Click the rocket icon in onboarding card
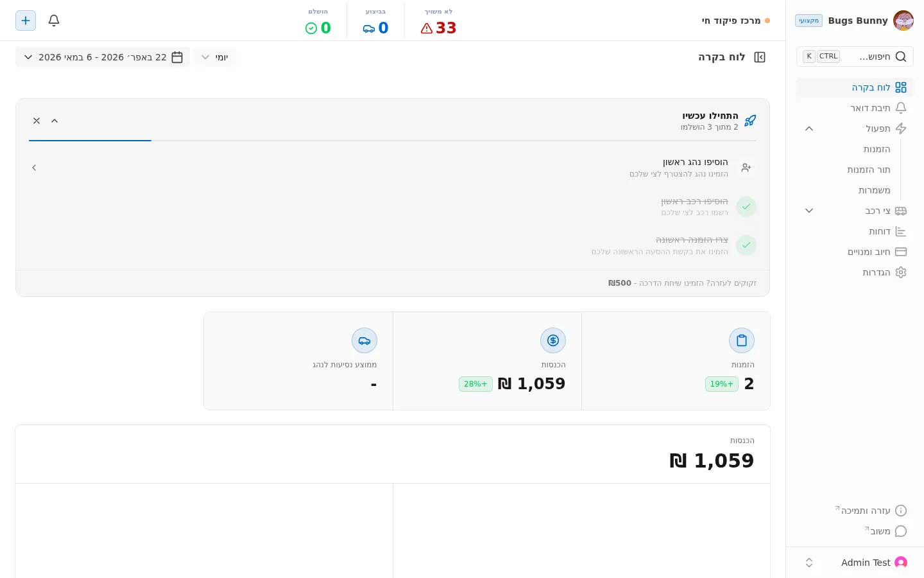Image resolution: width=924 pixels, height=578 pixels. 750,121
